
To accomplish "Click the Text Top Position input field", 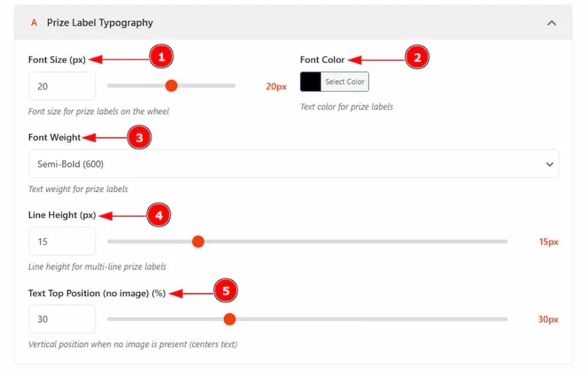I will 62,319.
